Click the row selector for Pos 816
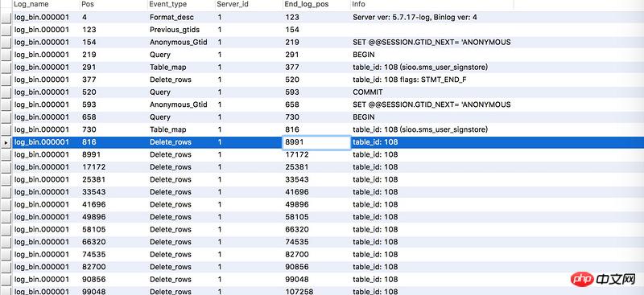 6,142
